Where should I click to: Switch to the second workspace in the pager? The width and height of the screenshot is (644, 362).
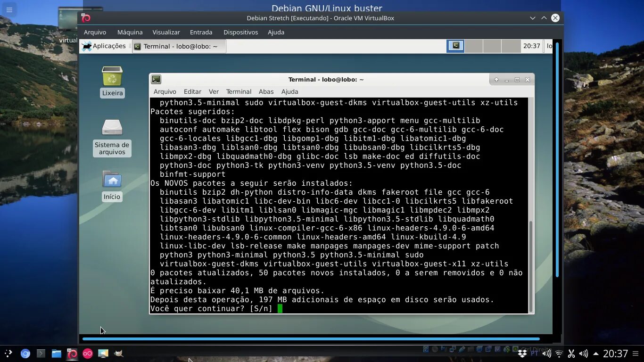(474, 46)
